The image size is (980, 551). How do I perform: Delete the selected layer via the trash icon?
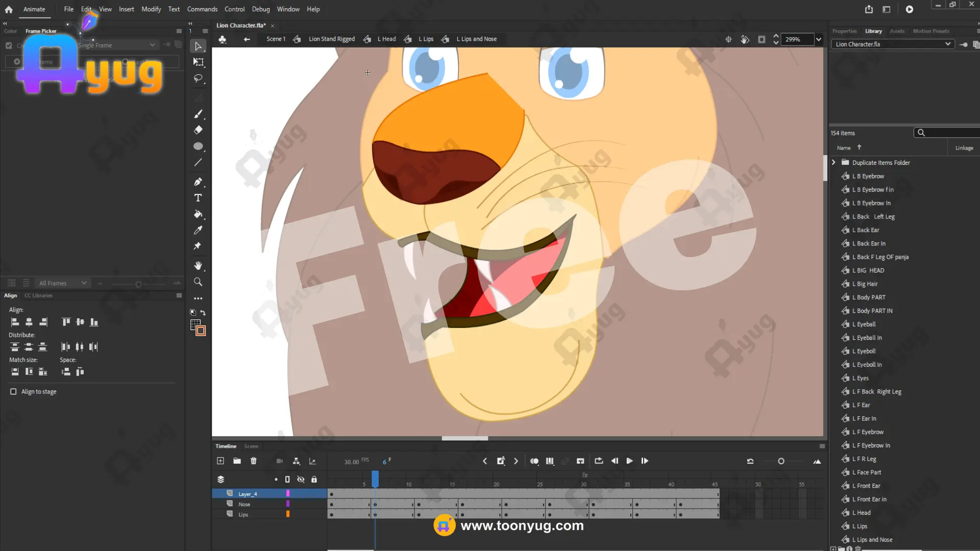point(254,461)
